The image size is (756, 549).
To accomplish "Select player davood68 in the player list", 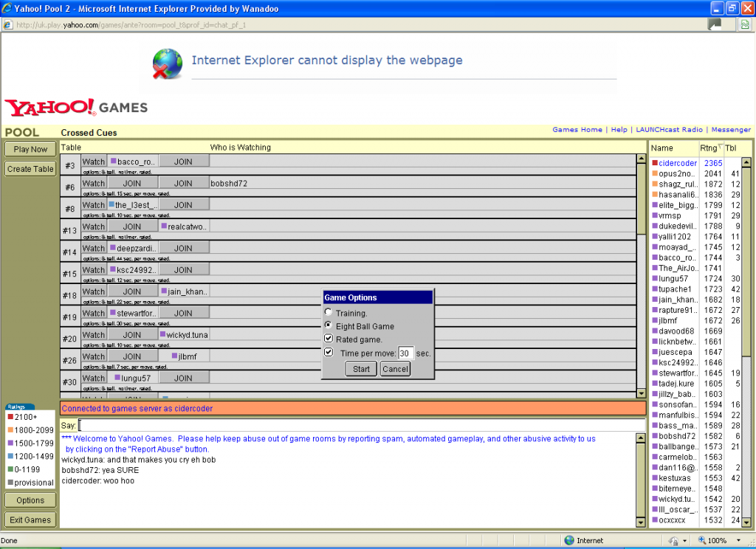I will point(676,331).
